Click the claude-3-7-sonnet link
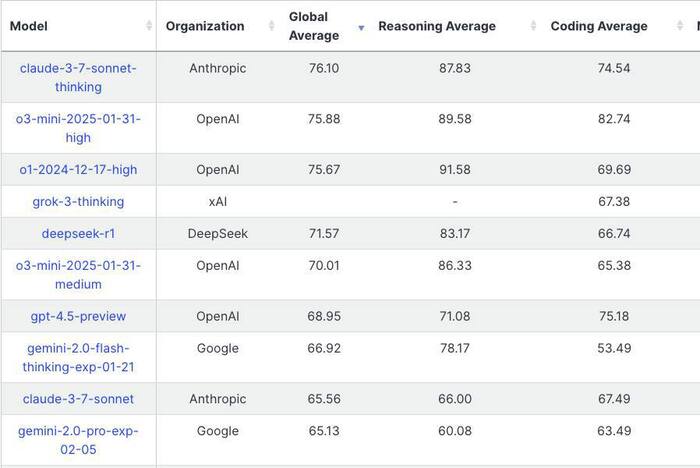The width and height of the screenshot is (700, 468). click(78, 399)
